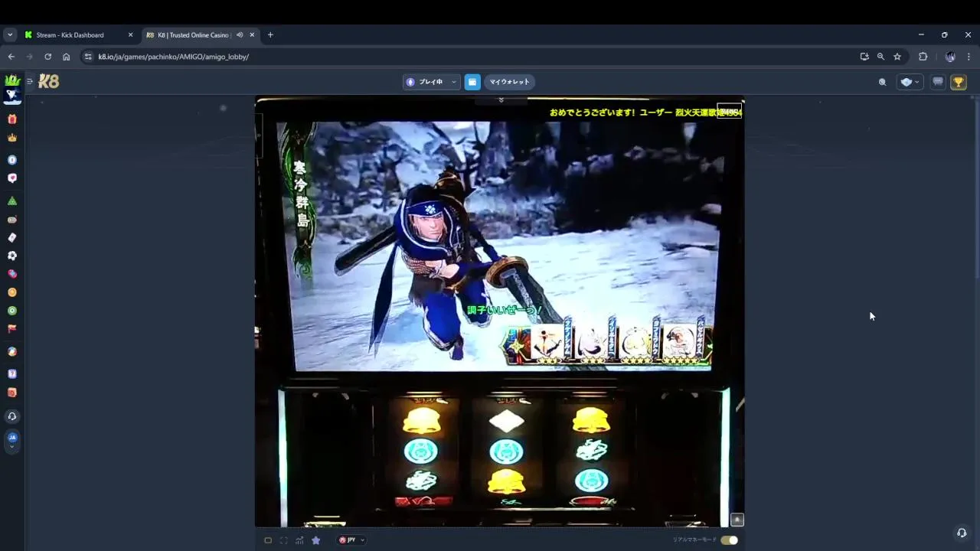980x551 pixels.
Task: Toggle the real money mode switch
Action: point(729,540)
